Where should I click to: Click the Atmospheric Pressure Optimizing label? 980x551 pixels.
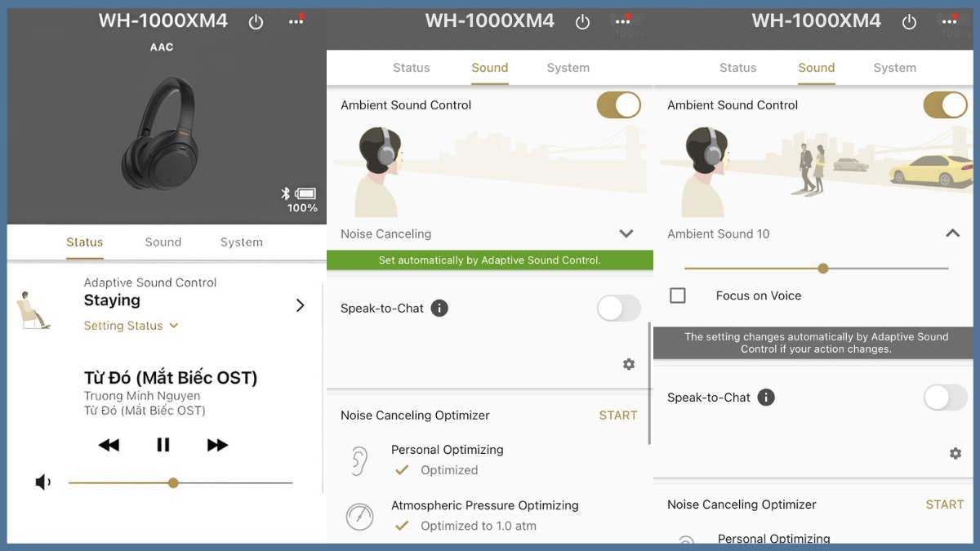pyautogui.click(x=485, y=505)
